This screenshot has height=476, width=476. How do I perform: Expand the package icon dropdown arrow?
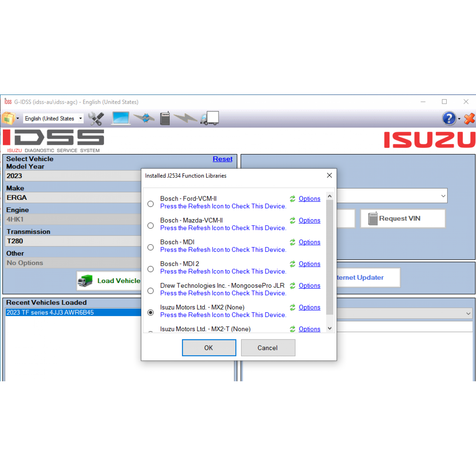[x=18, y=119]
